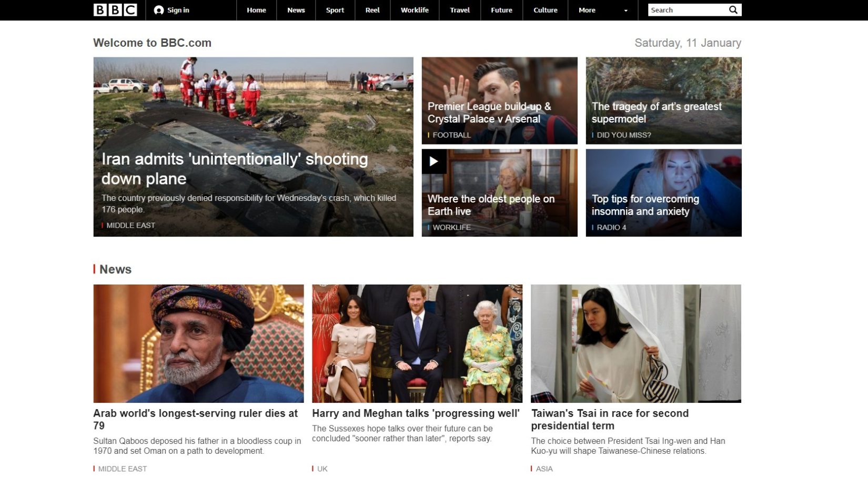Click the More navigation label

click(587, 10)
